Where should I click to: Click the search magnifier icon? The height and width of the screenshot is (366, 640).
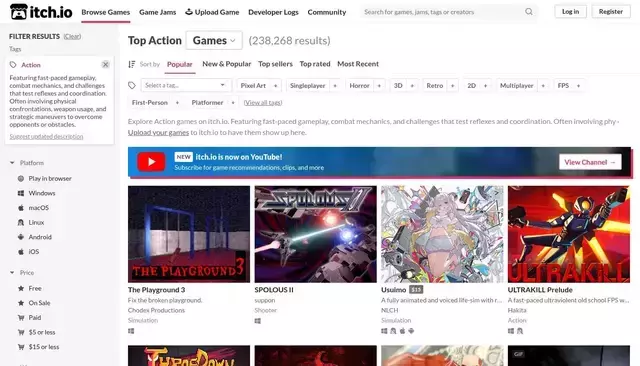(x=529, y=12)
